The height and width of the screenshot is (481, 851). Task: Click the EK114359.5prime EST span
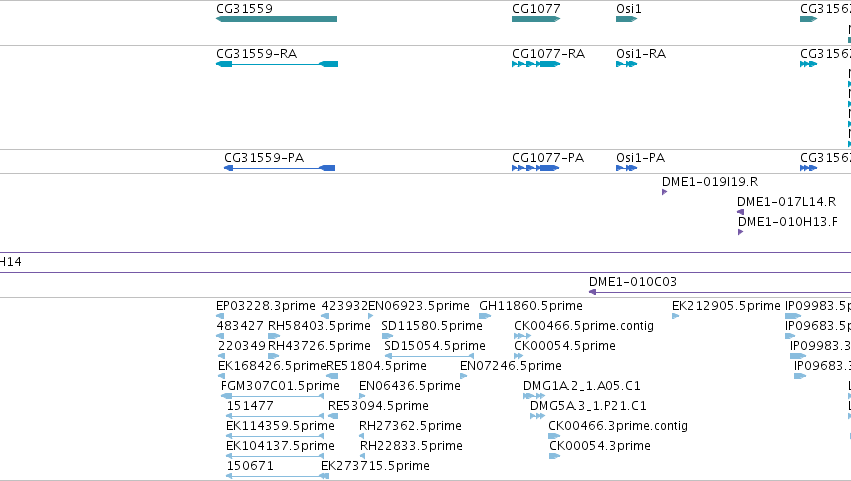click(x=275, y=436)
